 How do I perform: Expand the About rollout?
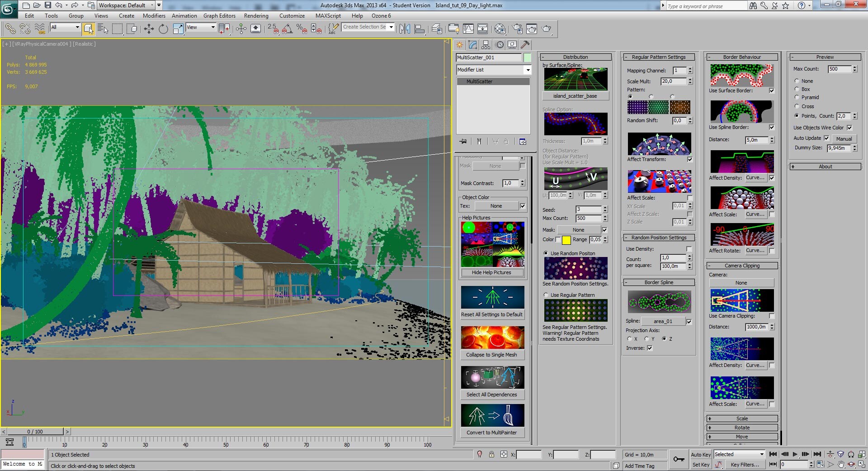pos(825,167)
